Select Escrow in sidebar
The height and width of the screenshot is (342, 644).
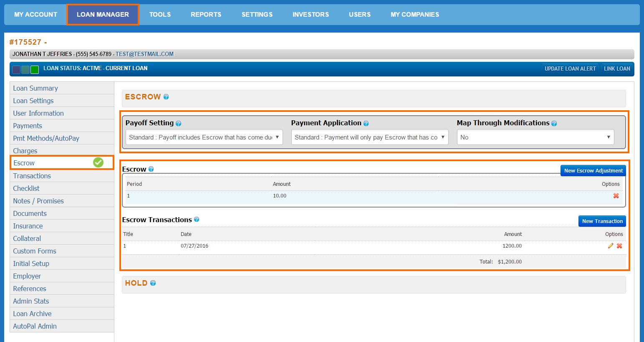click(62, 162)
